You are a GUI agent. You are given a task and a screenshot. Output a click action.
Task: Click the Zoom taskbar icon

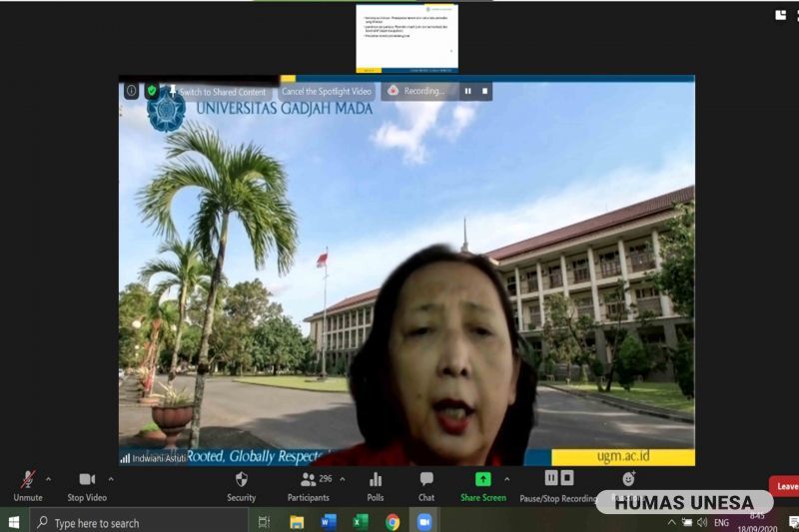pos(423,522)
